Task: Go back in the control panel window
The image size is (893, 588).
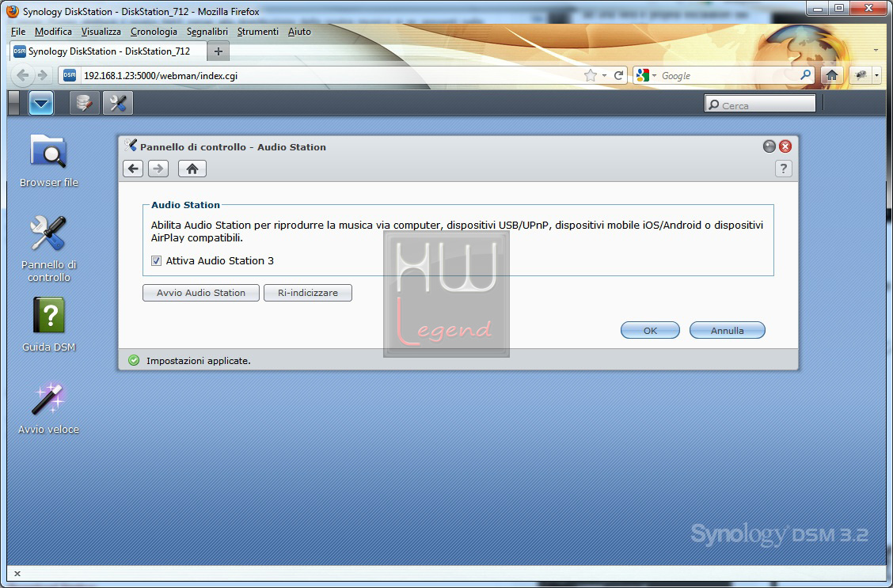Action: coord(133,169)
